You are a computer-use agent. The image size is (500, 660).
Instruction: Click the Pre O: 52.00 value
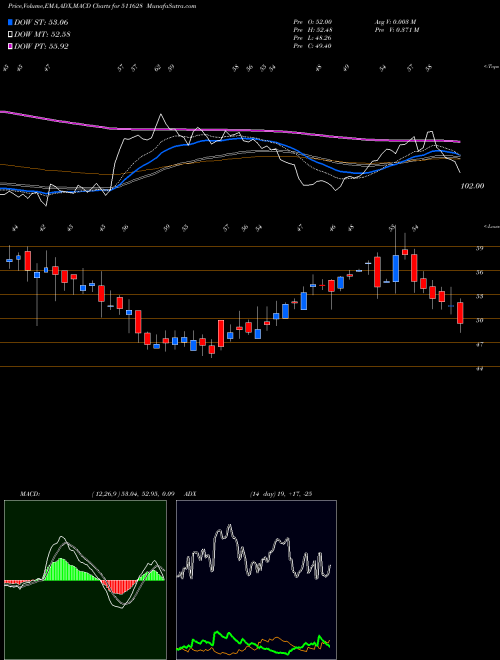pos(312,22)
